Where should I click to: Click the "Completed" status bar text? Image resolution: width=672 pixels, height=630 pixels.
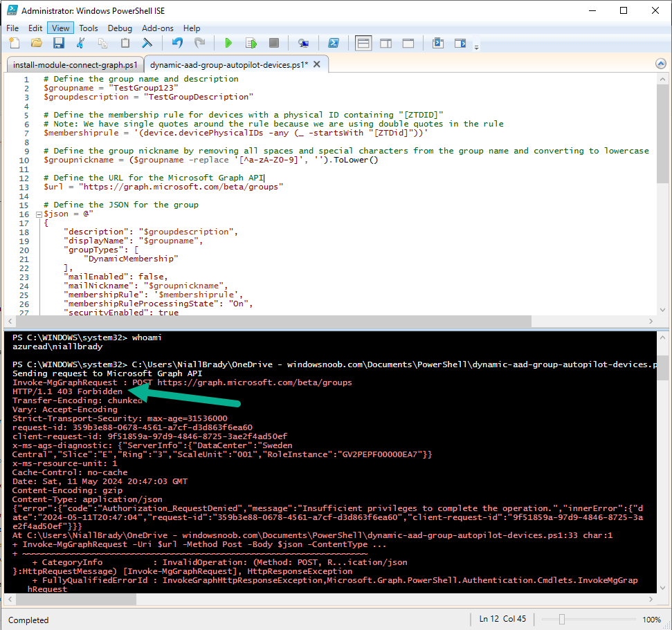(28, 620)
